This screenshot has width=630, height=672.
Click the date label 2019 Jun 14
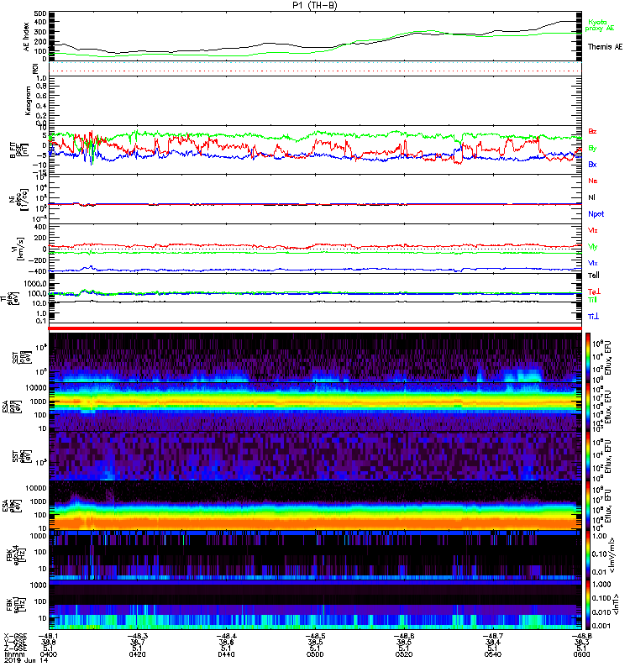[26, 660]
